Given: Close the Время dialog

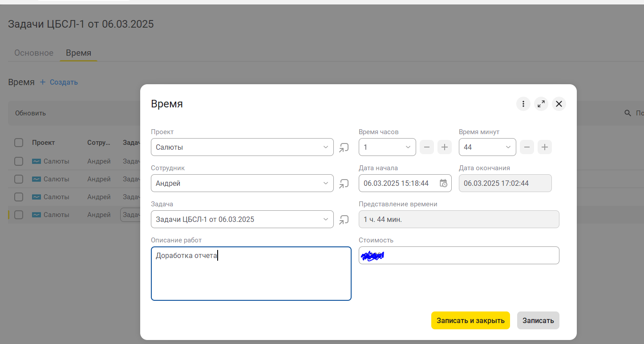Looking at the screenshot, I should (559, 104).
